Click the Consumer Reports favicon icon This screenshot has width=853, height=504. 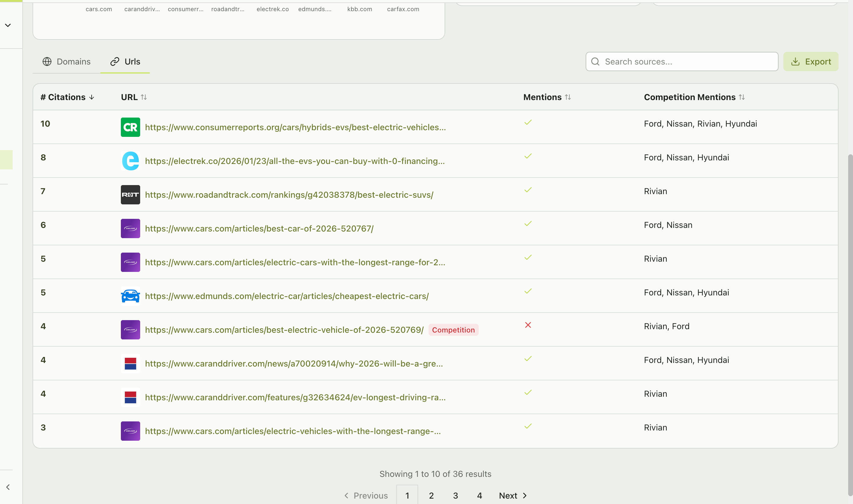[x=131, y=127]
